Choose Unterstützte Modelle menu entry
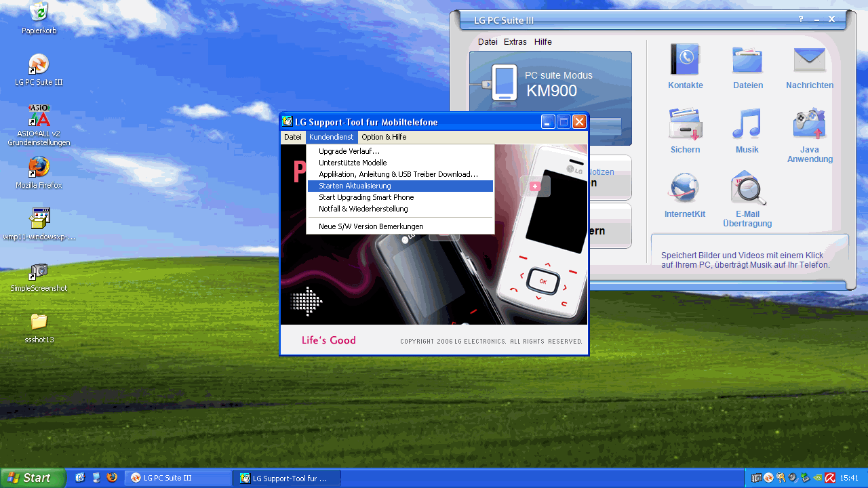The width and height of the screenshot is (868, 488). 400,163
